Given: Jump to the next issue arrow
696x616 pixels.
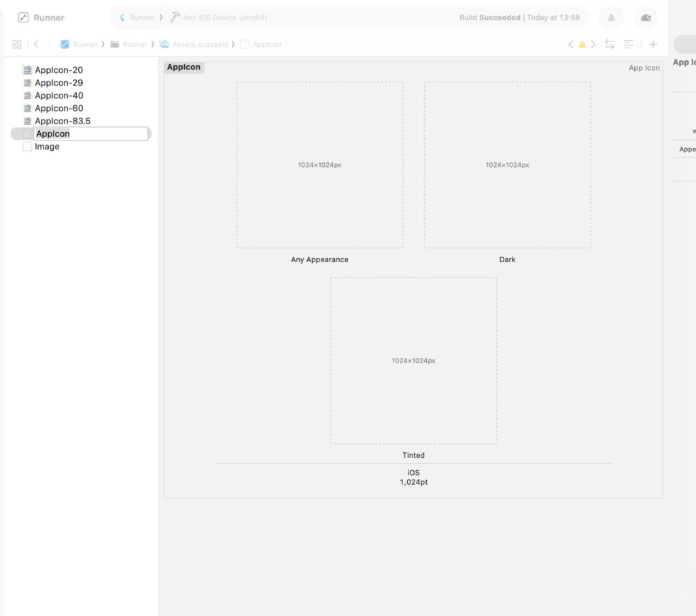Looking at the screenshot, I should 593,44.
